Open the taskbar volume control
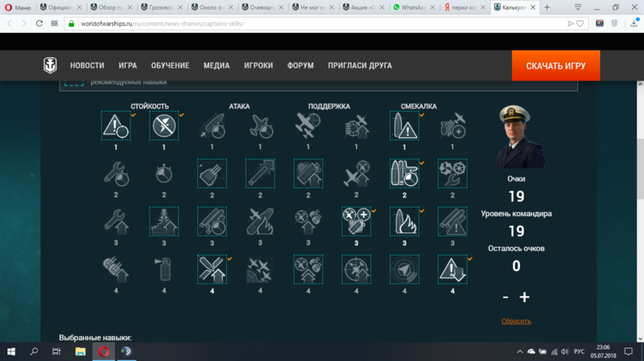644x361 pixels. coord(565,351)
